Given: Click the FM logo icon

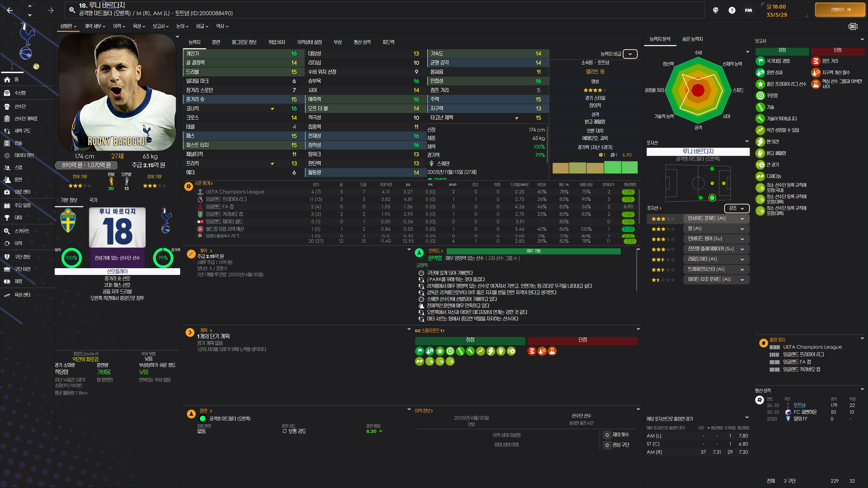Looking at the screenshot, I should click(x=748, y=10).
